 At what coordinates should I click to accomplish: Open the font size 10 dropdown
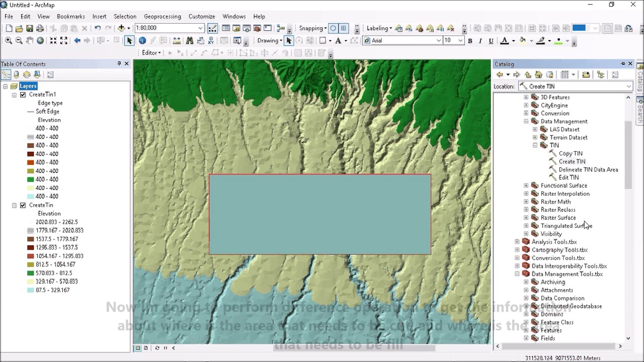(x=460, y=41)
